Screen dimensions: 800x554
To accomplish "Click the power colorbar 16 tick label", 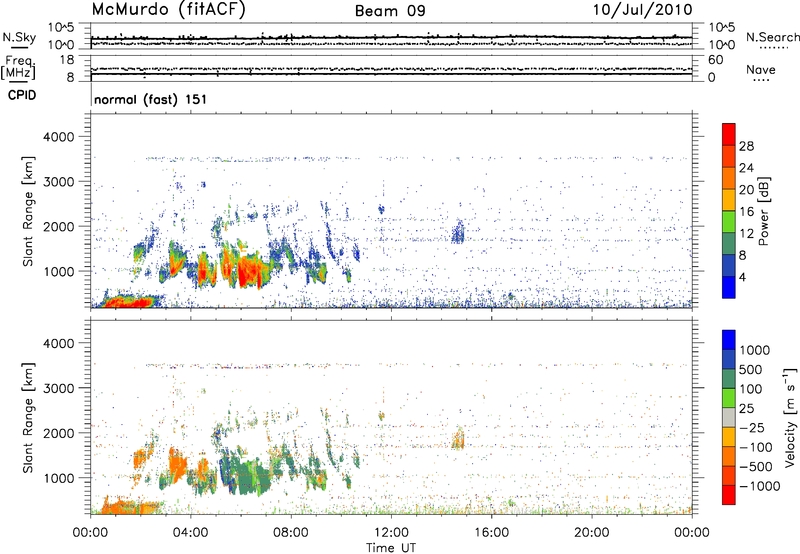I will pyautogui.click(x=746, y=212).
